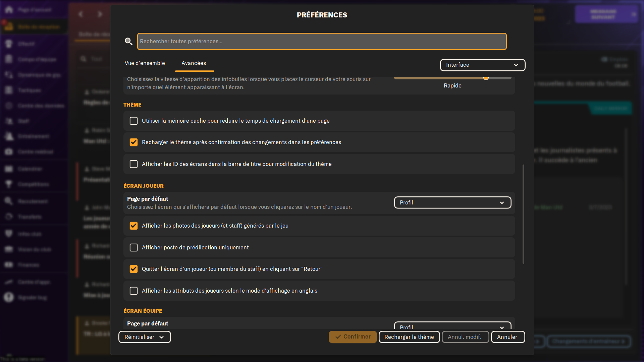Screen dimensions: 644x362
Task: Open Staff section in the sidebar
Action: pyautogui.click(x=34, y=121)
